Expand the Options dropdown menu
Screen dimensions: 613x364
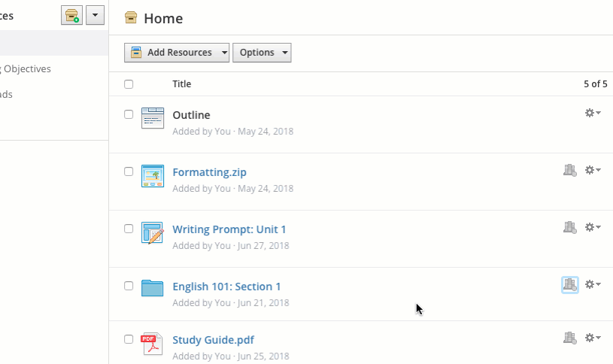[x=262, y=53]
